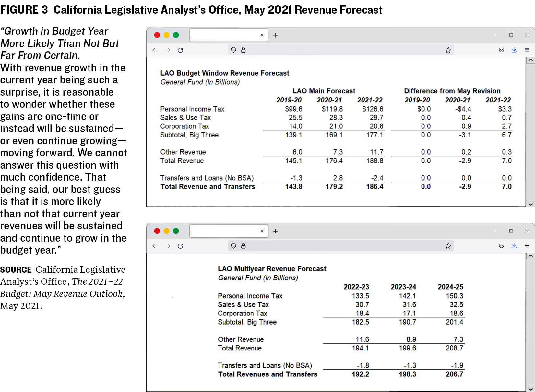535x392 pixels.
Task: Click difference value -$4.4 in top table
Action: tap(463, 109)
